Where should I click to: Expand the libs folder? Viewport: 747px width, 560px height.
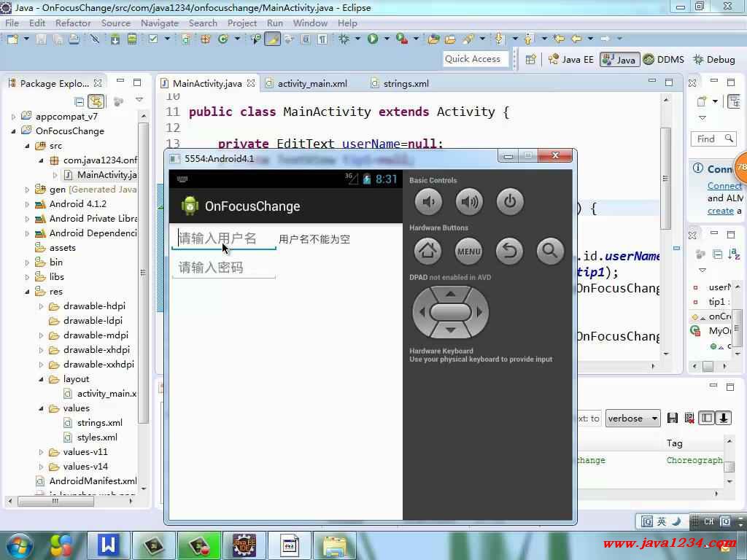pyautogui.click(x=27, y=277)
